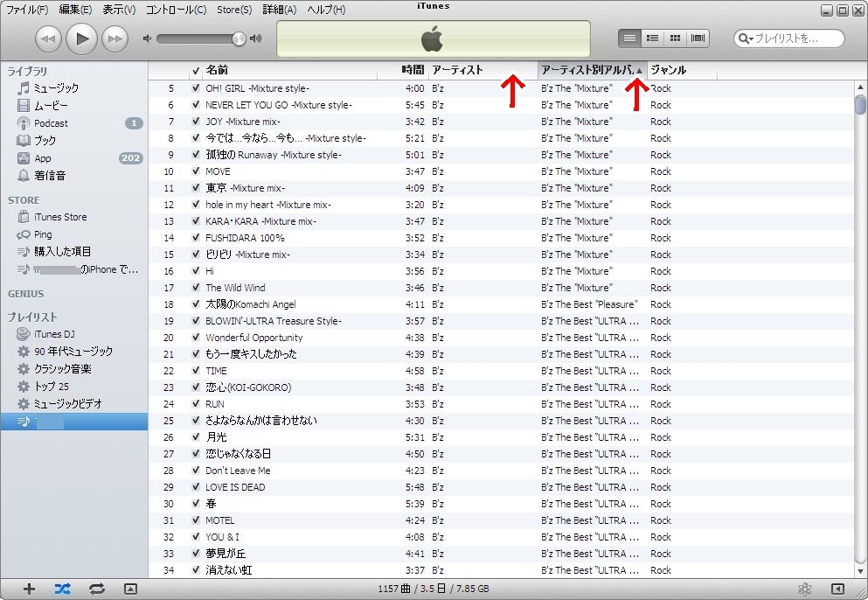The image size is (868, 600).
Task: Sort by the 名前 column header
Action: click(289, 70)
